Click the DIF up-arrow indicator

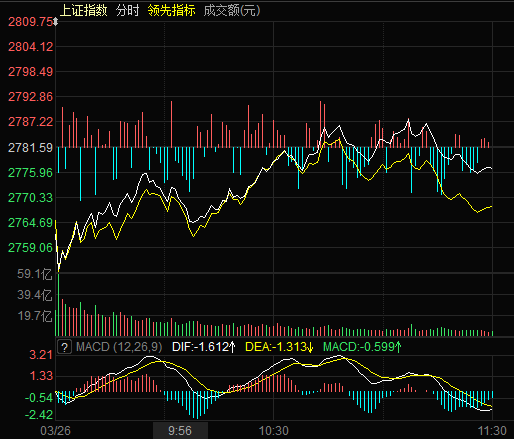232,347
